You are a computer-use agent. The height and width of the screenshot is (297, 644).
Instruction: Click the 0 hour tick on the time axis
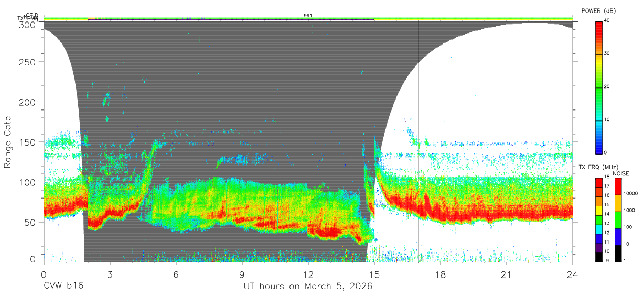[44, 274]
